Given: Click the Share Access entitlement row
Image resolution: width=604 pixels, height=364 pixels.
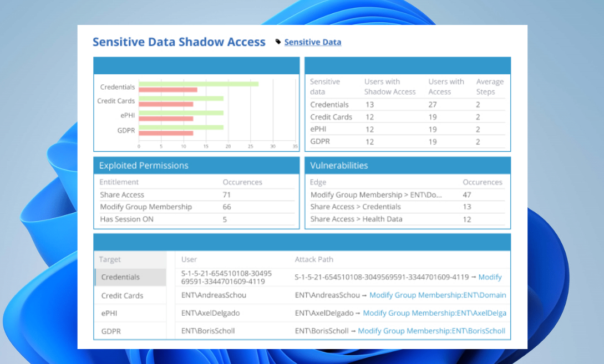Looking at the screenshot, I should click(x=196, y=194).
